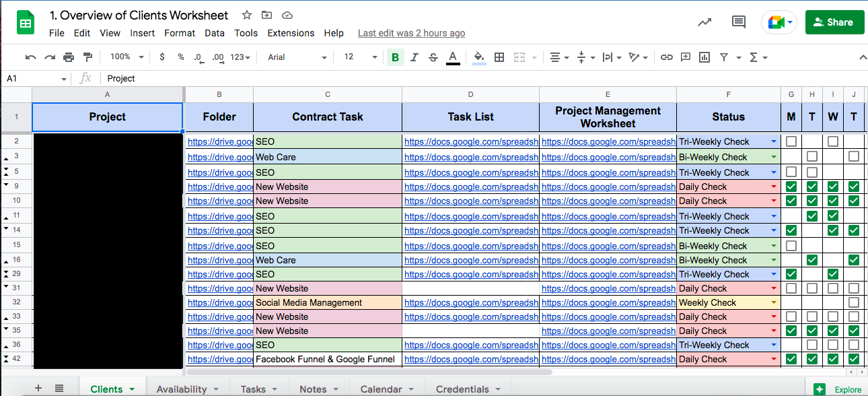The image size is (868, 396).
Task: Uncheck Tuesday checkbox in row 11
Action: point(812,216)
